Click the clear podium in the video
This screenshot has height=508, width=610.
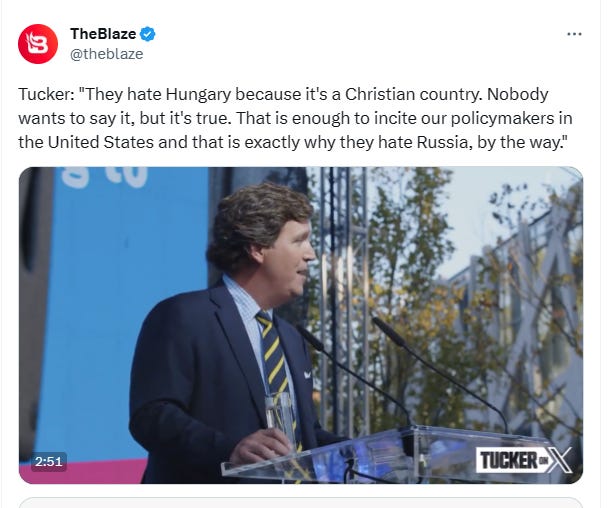(x=389, y=455)
